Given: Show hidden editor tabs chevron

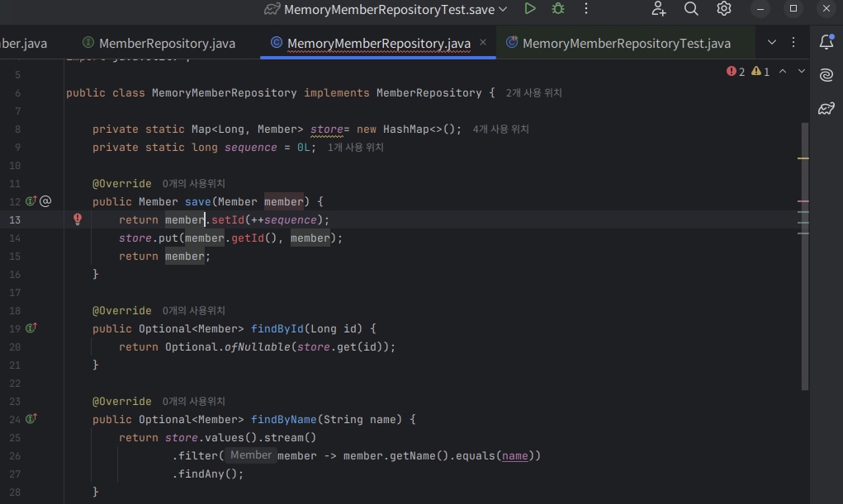Looking at the screenshot, I should (771, 42).
